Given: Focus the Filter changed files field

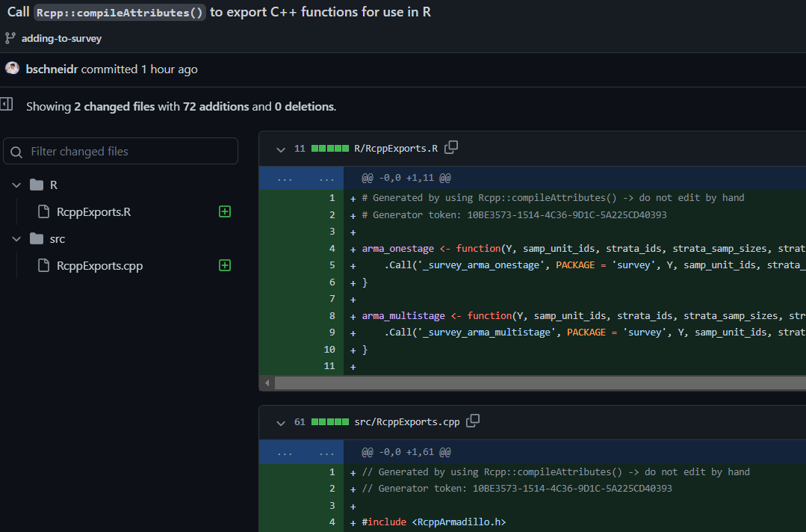Looking at the screenshot, I should 121,151.
